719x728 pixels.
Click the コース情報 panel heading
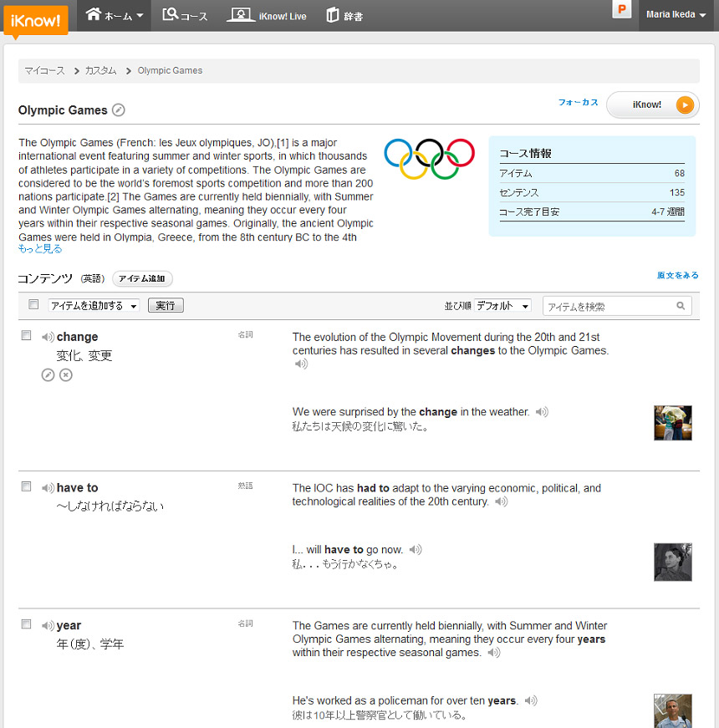525,153
